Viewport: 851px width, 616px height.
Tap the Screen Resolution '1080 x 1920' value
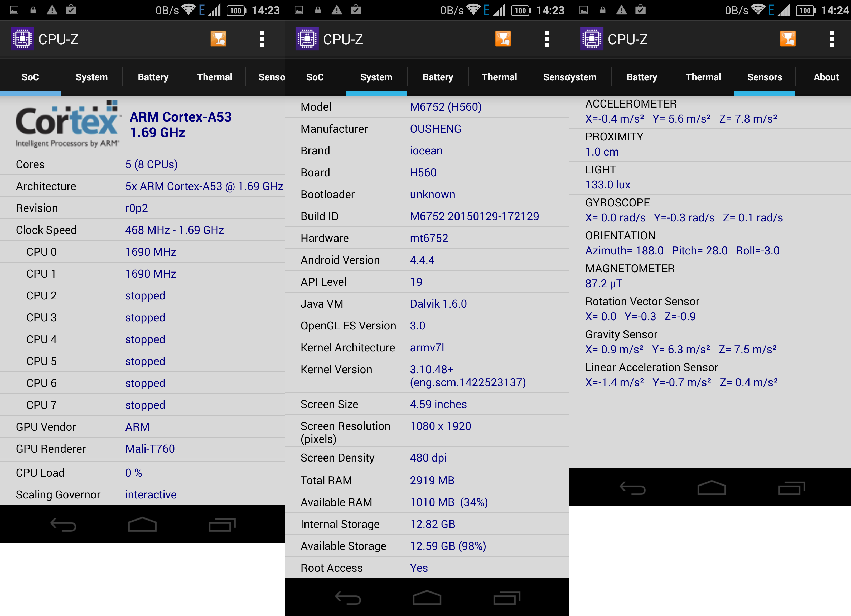441,426
